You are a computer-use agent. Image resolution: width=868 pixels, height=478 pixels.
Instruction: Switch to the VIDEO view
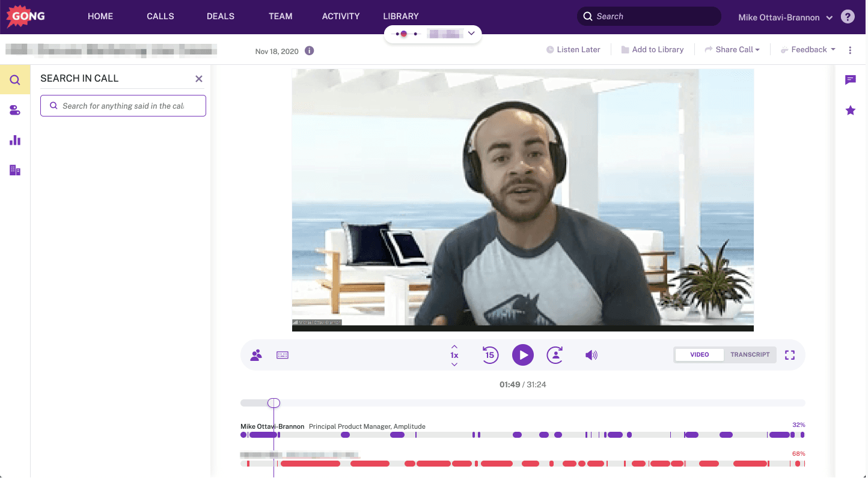point(699,355)
